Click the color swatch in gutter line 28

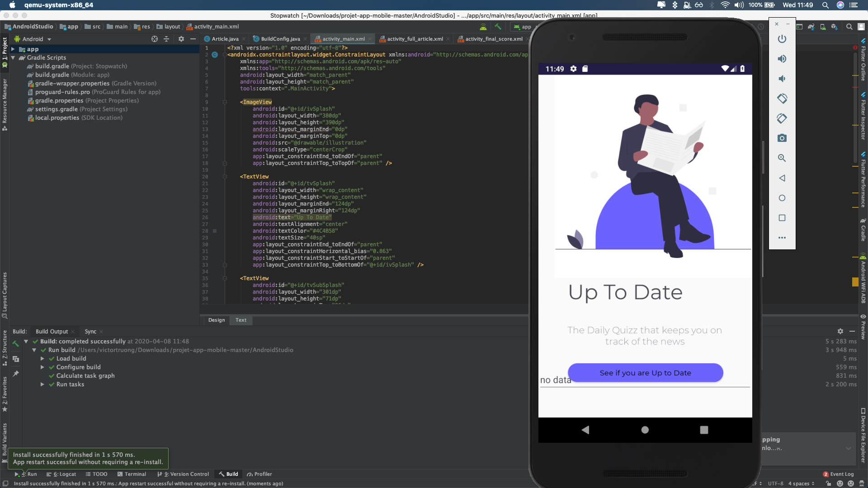pos(215,231)
